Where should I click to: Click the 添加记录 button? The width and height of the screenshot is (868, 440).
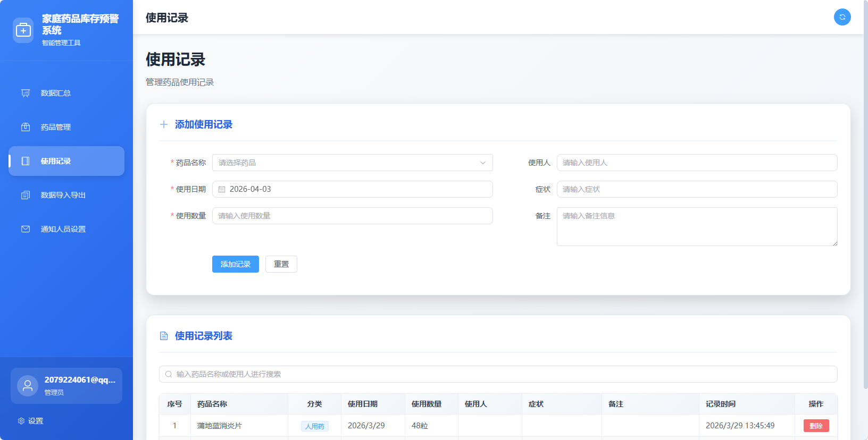pyautogui.click(x=236, y=264)
